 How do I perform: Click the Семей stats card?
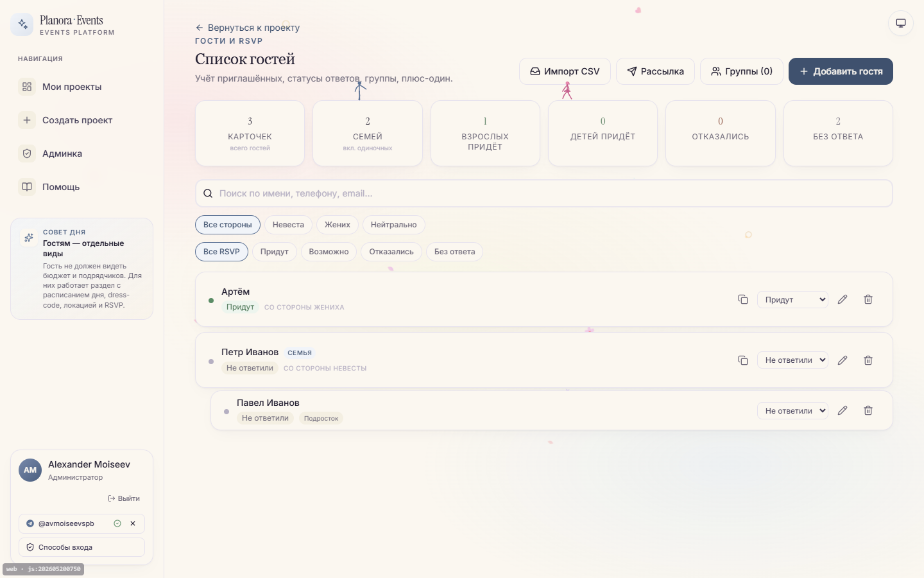coord(368,134)
